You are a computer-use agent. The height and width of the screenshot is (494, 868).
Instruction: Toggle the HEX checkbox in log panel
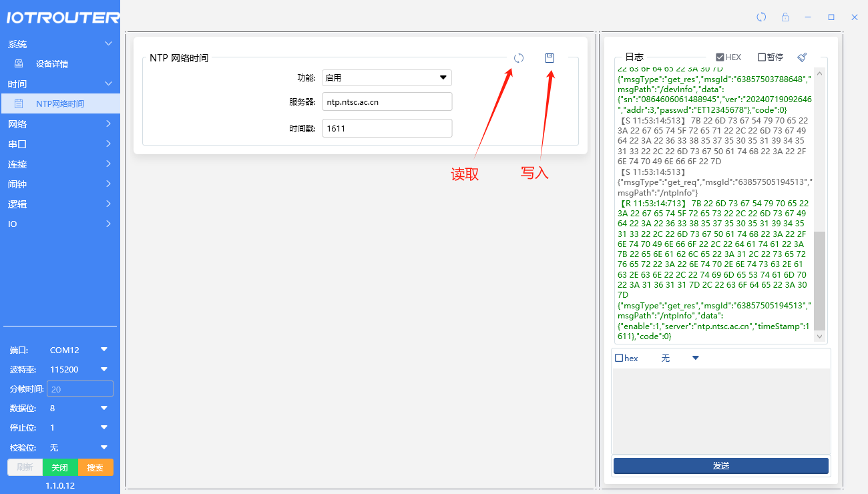tap(720, 57)
